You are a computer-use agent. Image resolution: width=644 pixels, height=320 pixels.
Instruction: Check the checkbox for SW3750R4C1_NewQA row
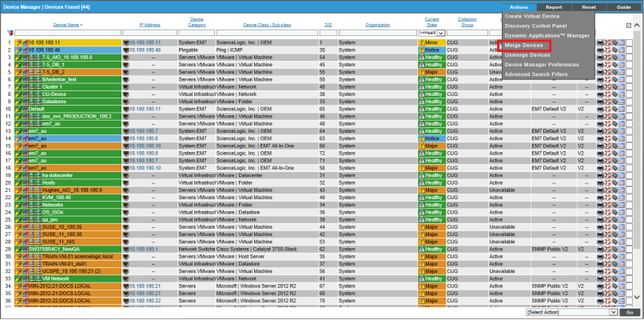[629, 250]
